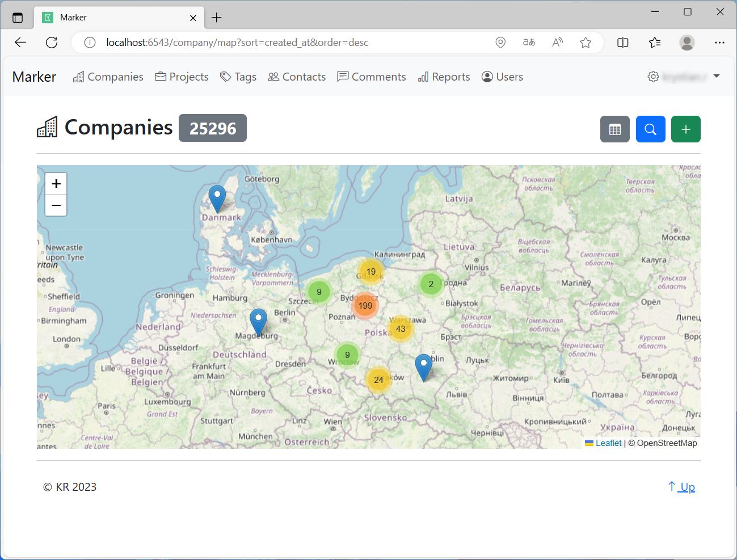The height and width of the screenshot is (560, 737).
Task: Open browser settings and more menu
Action: tap(719, 43)
